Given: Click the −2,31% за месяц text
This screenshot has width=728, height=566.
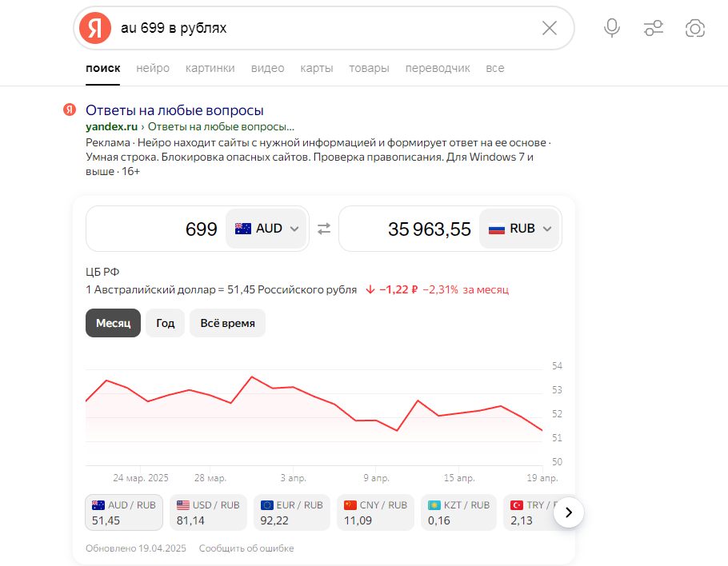Looking at the screenshot, I should 466,290.
